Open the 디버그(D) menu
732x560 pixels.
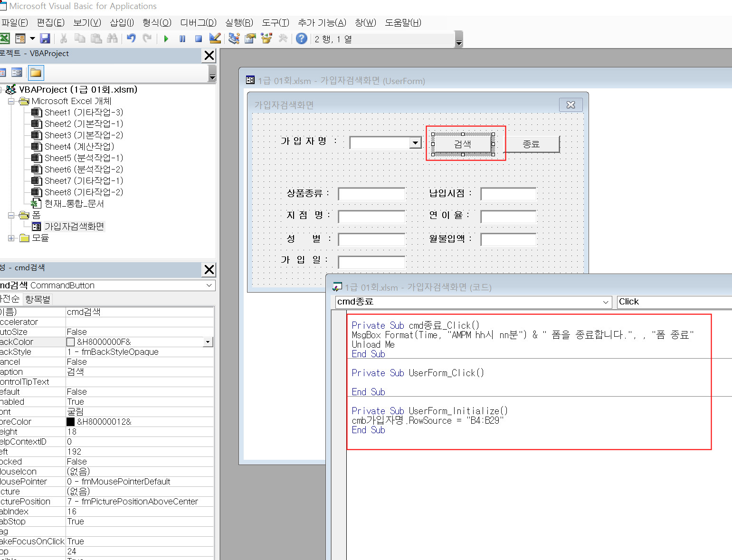click(198, 23)
